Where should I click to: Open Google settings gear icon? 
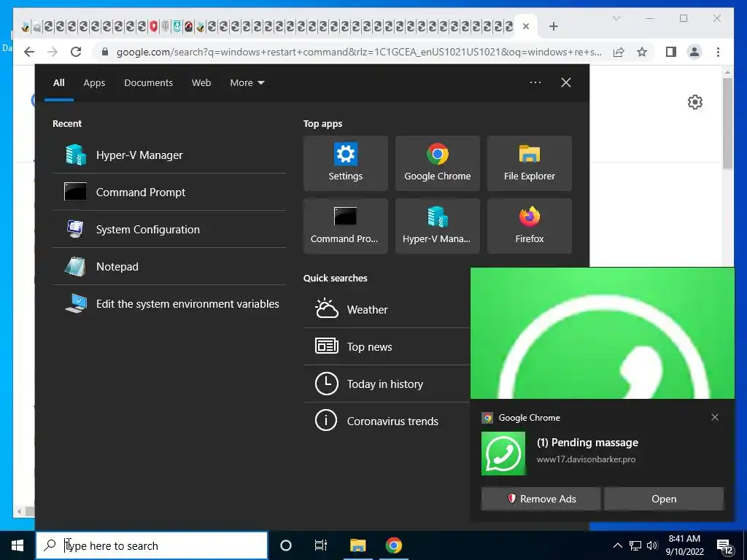(695, 102)
